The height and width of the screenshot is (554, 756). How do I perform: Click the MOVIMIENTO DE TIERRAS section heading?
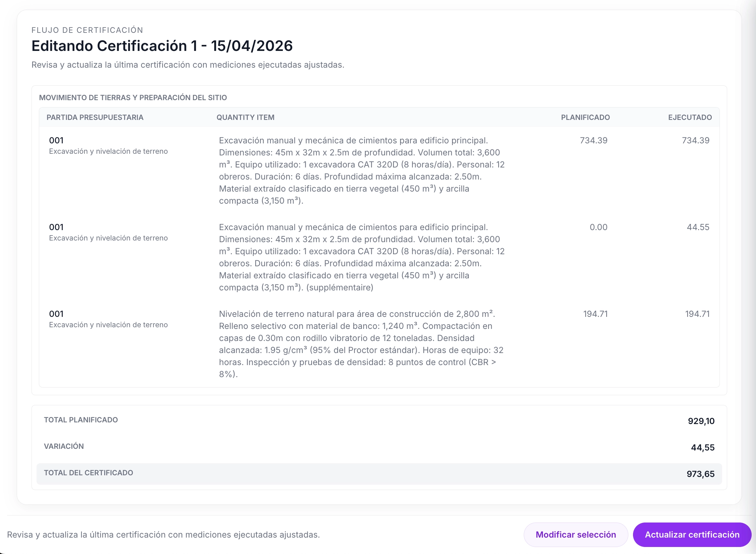[x=133, y=97]
